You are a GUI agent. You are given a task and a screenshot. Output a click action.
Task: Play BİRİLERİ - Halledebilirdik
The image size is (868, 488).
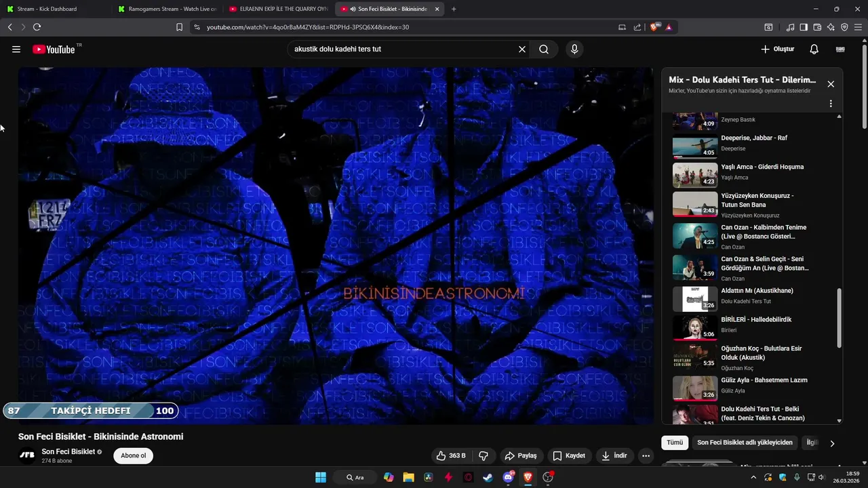pyautogui.click(x=751, y=327)
